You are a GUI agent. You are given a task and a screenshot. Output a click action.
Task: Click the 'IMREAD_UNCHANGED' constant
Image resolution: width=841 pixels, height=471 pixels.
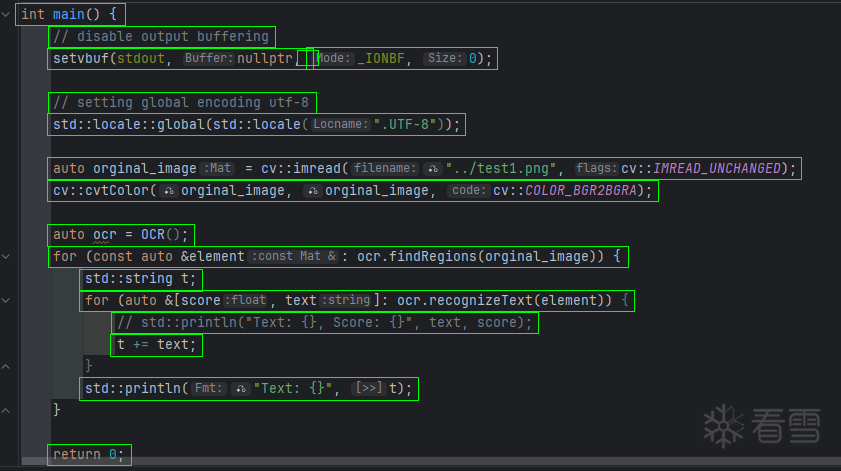[717, 168]
